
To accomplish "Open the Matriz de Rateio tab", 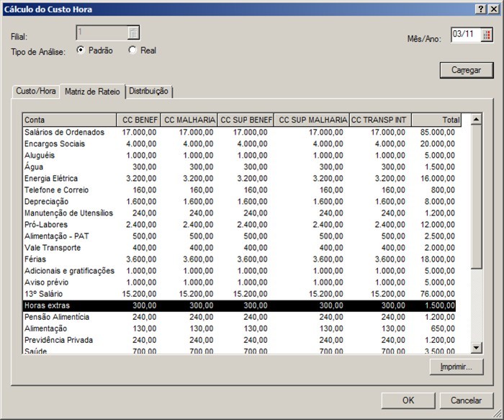I will pyautogui.click(x=92, y=91).
